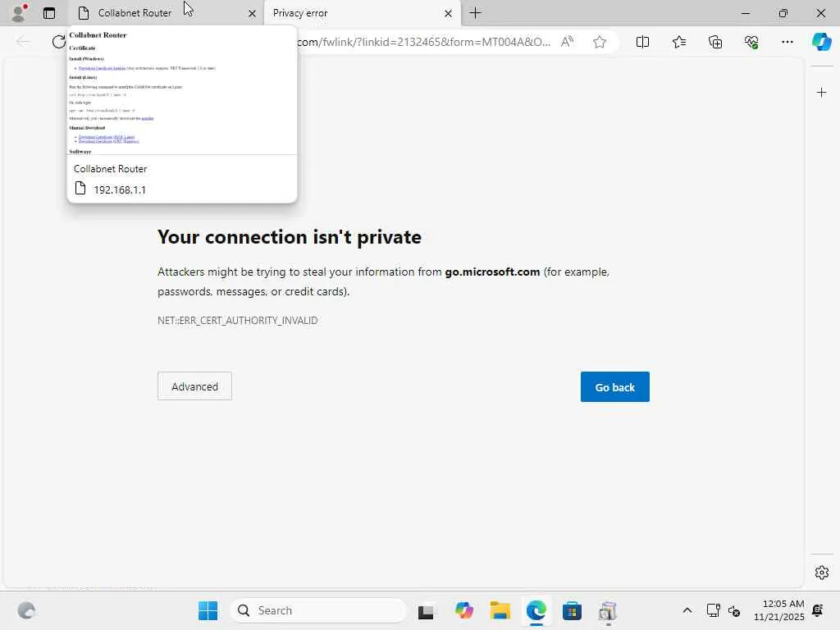The image size is (840, 630).
Task: Close the Collabnet Router tab
Action: [x=252, y=13]
